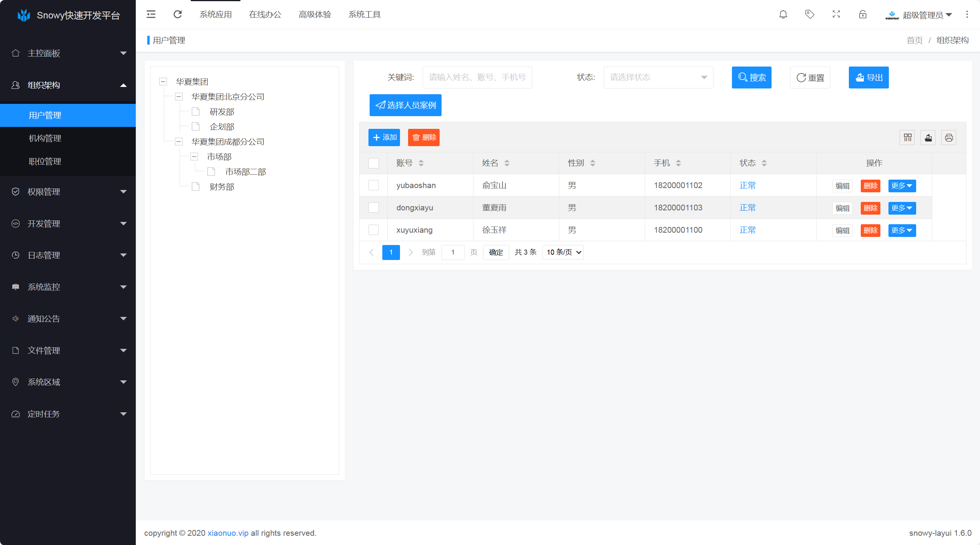
Task: Click the lock screen icon
Action: pos(863,15)
